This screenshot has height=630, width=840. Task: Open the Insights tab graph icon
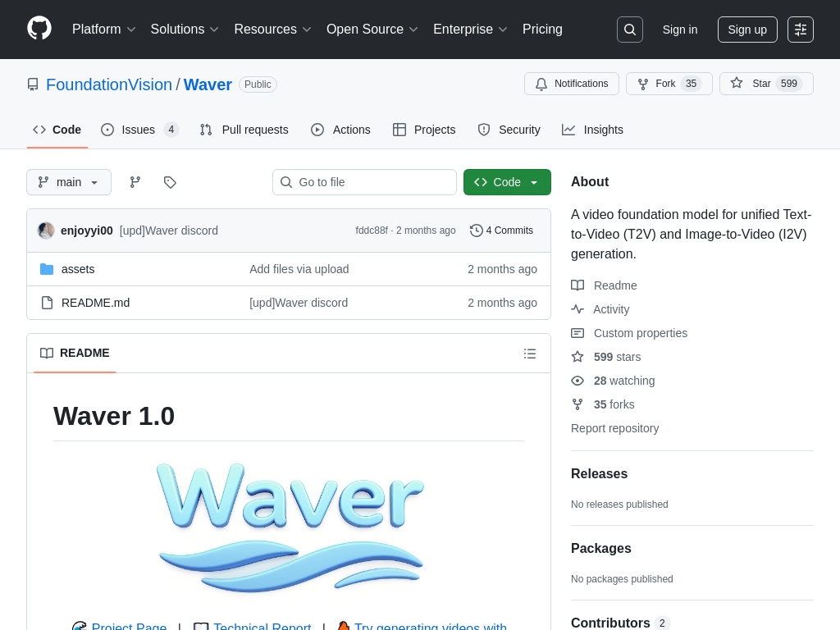(568, 130)
